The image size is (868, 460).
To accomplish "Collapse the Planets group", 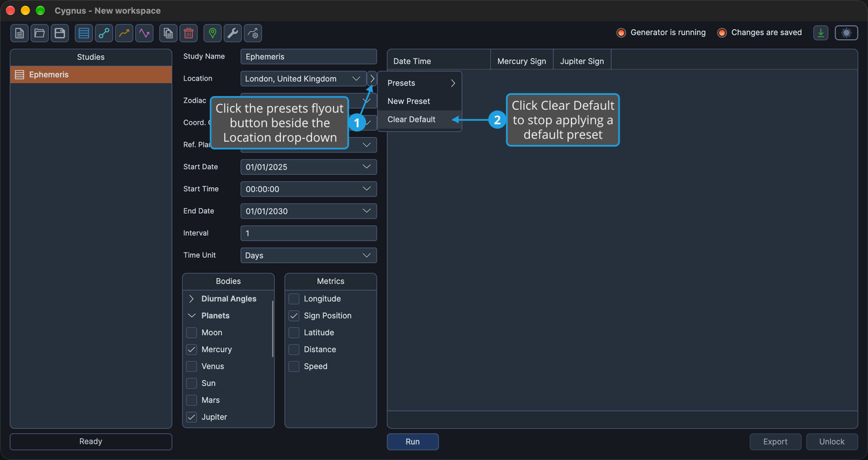I will (x=191, y=316).
